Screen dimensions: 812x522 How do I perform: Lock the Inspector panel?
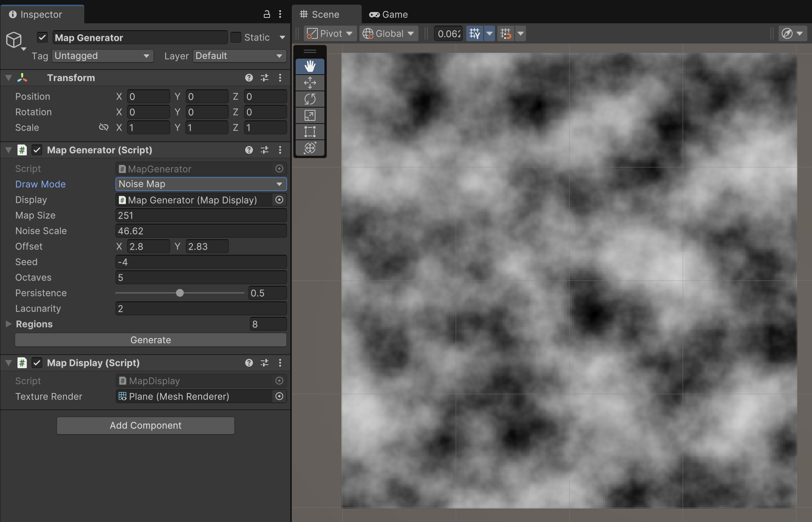pyautogui.click(x=267, y=14)
